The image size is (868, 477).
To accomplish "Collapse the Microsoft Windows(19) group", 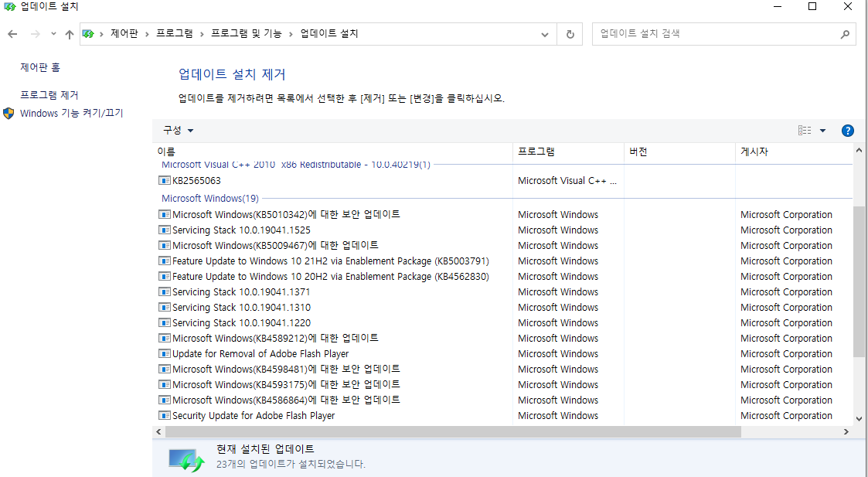I will point(209,199).
